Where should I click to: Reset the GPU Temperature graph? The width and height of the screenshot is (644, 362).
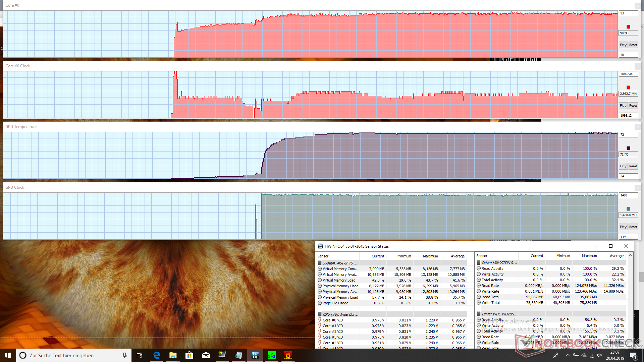pos(633,166)
